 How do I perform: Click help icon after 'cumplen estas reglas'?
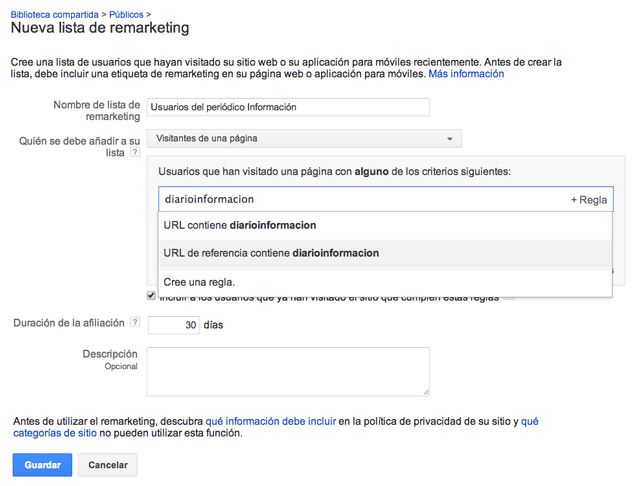click(508, 297)
